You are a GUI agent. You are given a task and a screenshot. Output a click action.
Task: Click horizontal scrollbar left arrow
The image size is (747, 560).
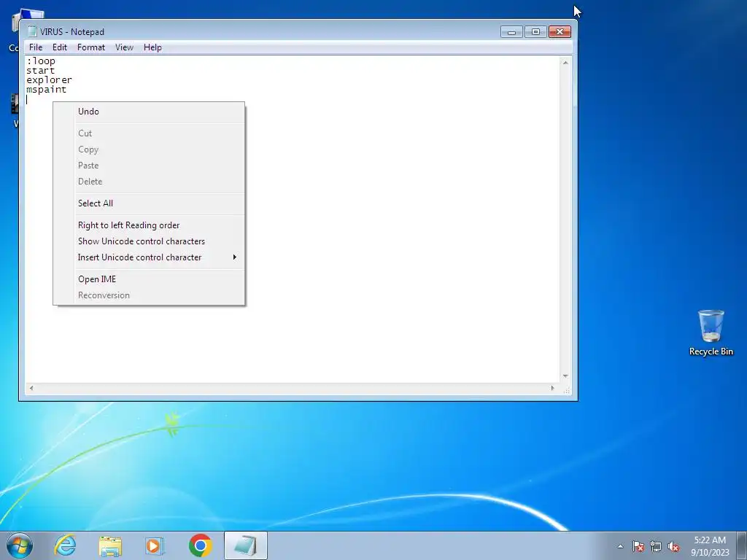point(31,388)
